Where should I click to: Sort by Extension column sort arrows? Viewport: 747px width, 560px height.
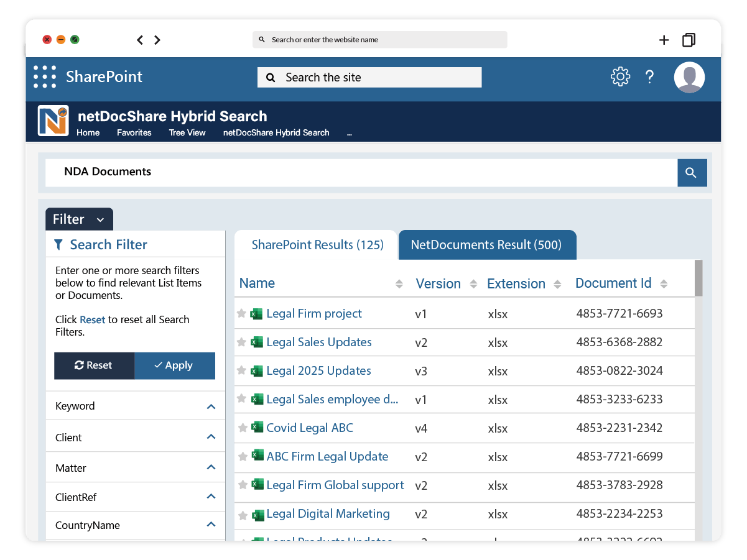pyautogui.click(x=557, y=284)
